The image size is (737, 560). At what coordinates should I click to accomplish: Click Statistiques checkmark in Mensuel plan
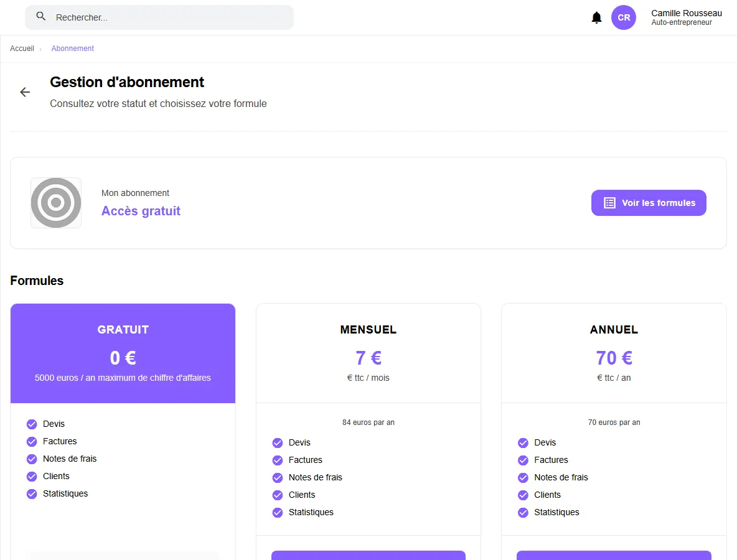[278, 513]
